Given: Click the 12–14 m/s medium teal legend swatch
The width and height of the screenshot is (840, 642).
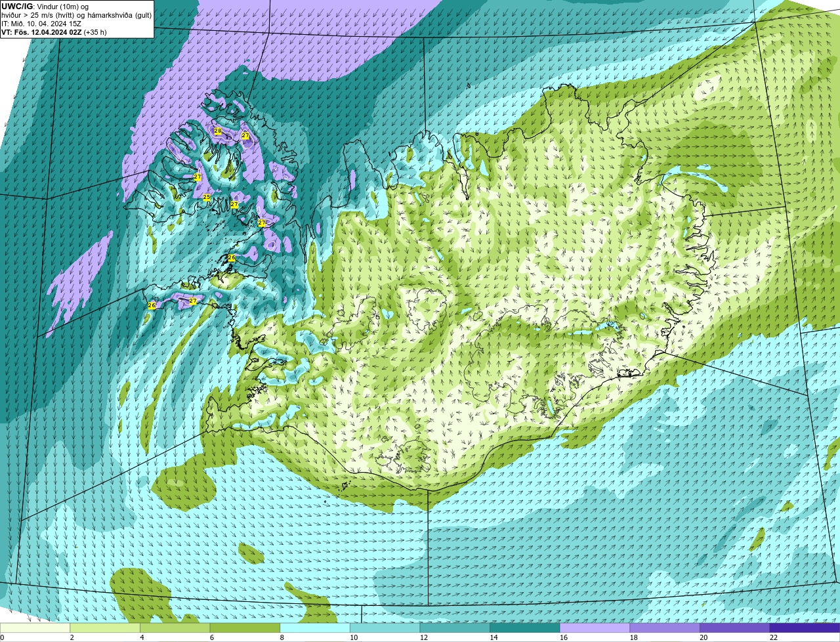Looking at the screenshot, I should [455, 628].
